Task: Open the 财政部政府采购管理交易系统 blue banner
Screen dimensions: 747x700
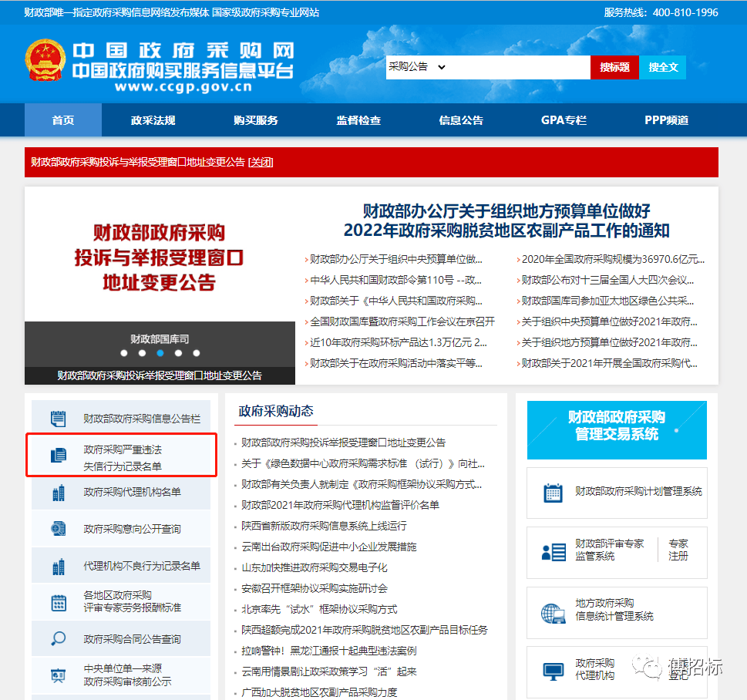Action: (617, 430)
